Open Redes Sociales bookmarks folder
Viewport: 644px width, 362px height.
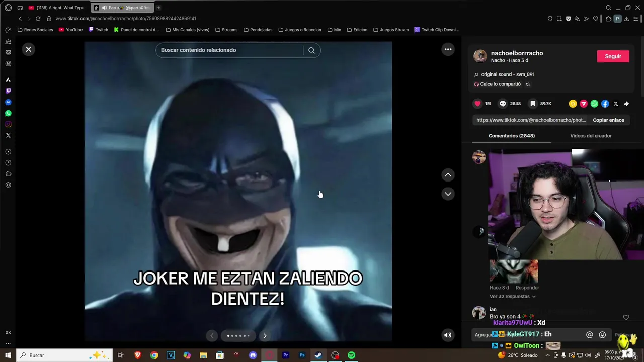[35, 30]
